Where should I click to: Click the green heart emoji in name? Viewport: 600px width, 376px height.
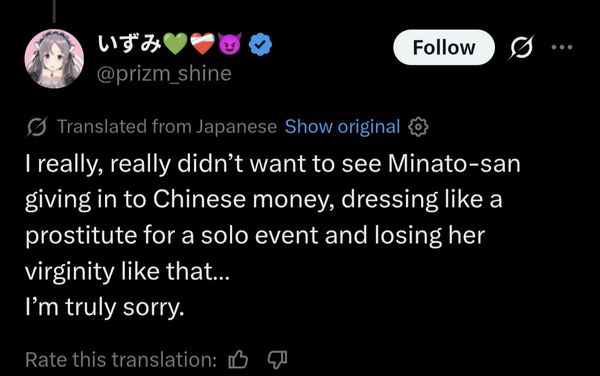click(175, 43)
